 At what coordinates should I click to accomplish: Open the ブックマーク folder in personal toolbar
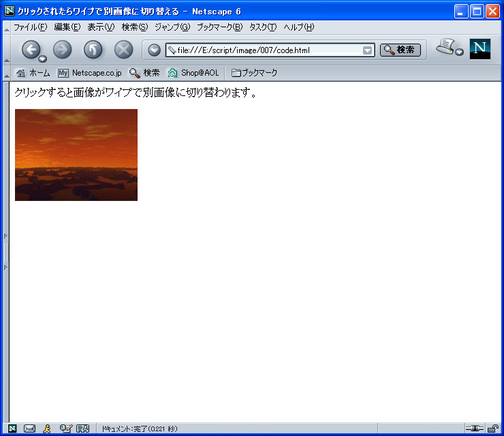(x=254, y=73)
